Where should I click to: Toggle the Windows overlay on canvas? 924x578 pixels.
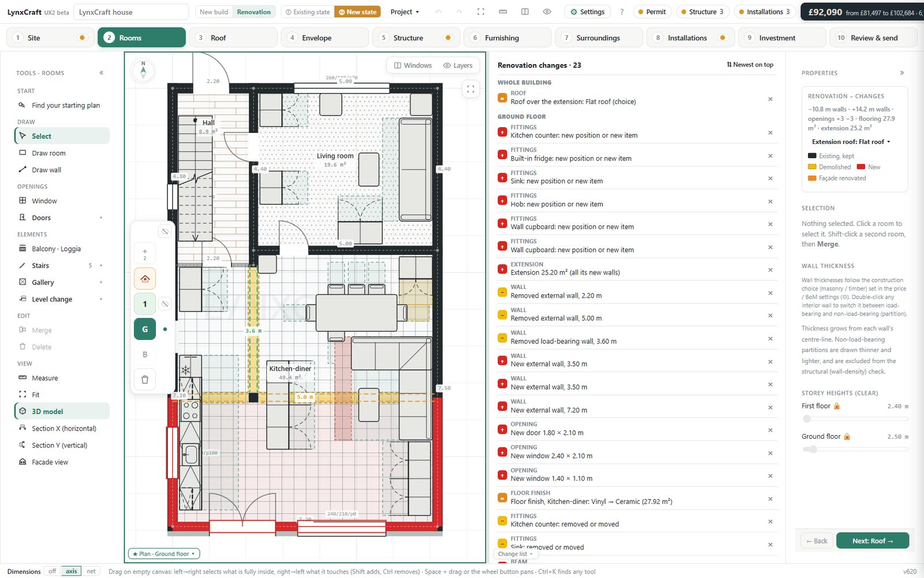[x=413, y=65]
